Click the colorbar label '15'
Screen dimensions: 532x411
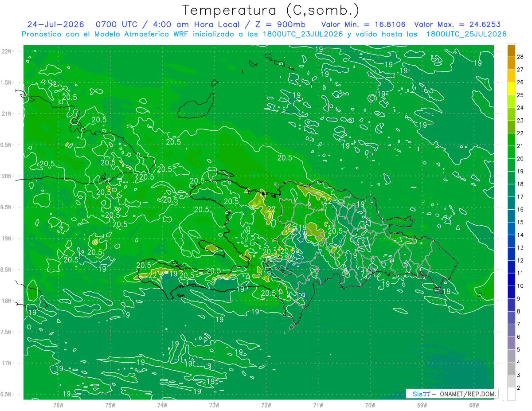pos(520,222)
